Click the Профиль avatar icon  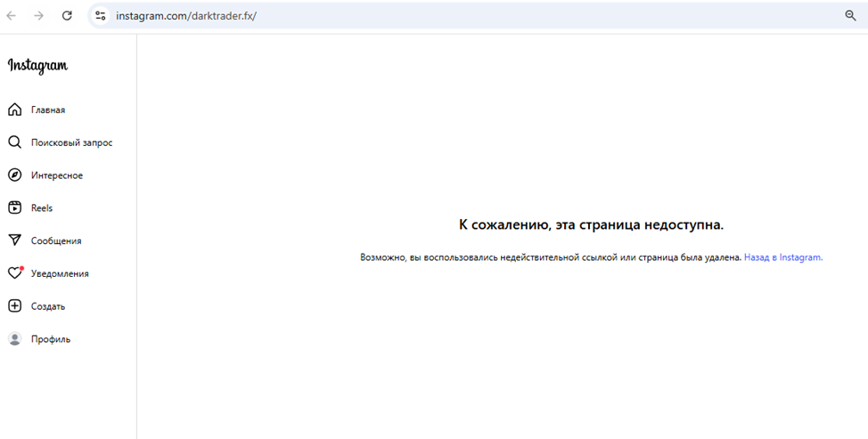point(15,339)
